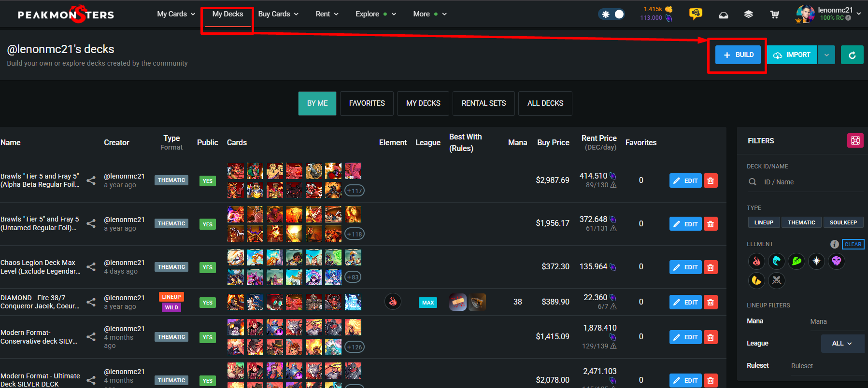Open the inbox tray icon
Image resolution: width=868 pixels, height=388 pixels.
click(x=723, y=15)
